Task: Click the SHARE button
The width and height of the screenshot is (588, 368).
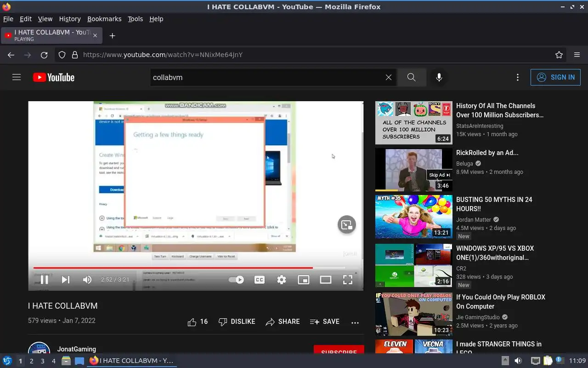Action: coord(283,322)
